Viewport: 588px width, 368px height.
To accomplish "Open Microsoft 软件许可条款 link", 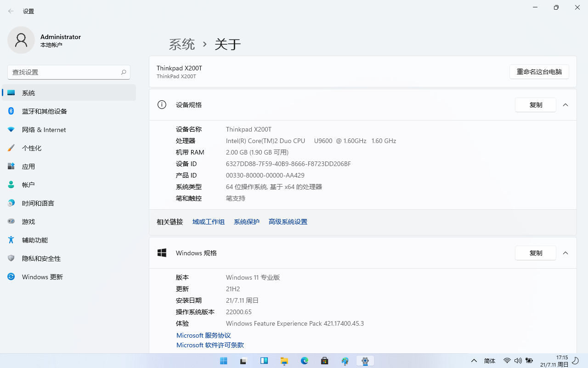I will [210, 345].
